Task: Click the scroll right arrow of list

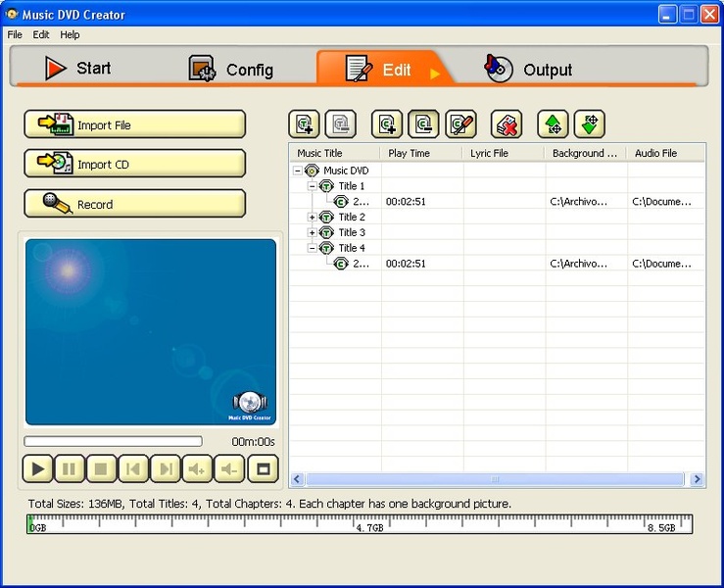Action: coord(697,479)
